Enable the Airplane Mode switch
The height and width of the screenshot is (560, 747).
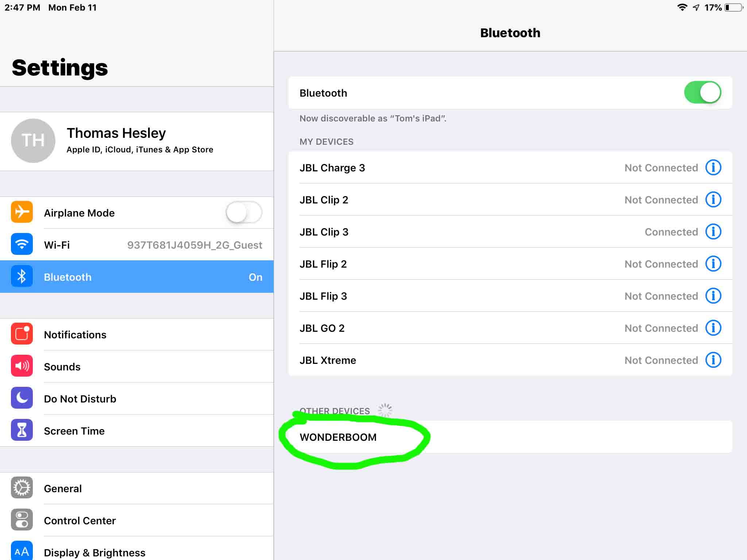[244, 213]
